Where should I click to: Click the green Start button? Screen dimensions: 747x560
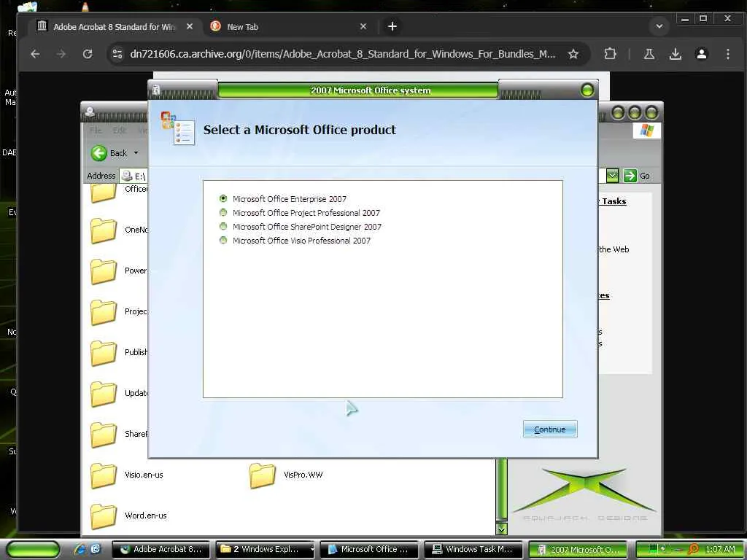coord(33,549)
